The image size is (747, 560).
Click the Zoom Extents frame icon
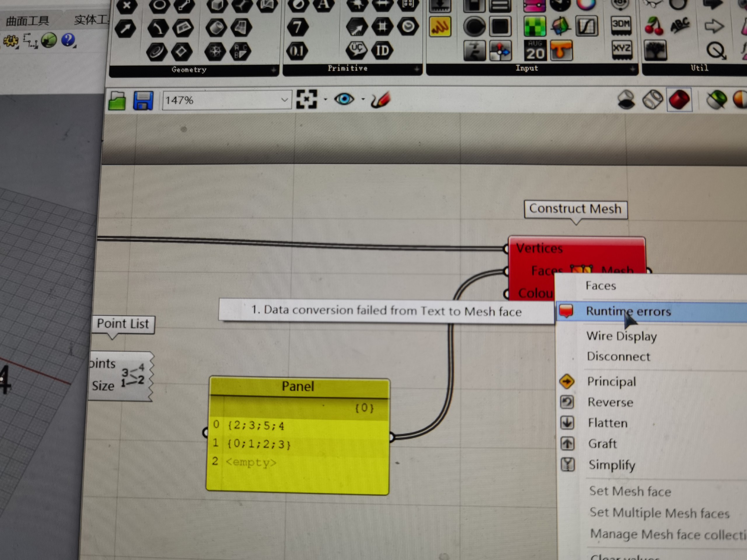tap(306, 99)
